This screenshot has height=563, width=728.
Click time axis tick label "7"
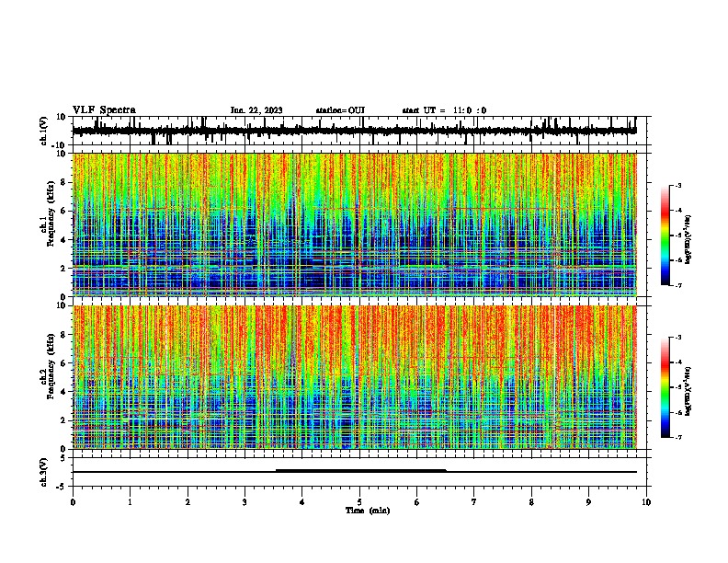474,502
